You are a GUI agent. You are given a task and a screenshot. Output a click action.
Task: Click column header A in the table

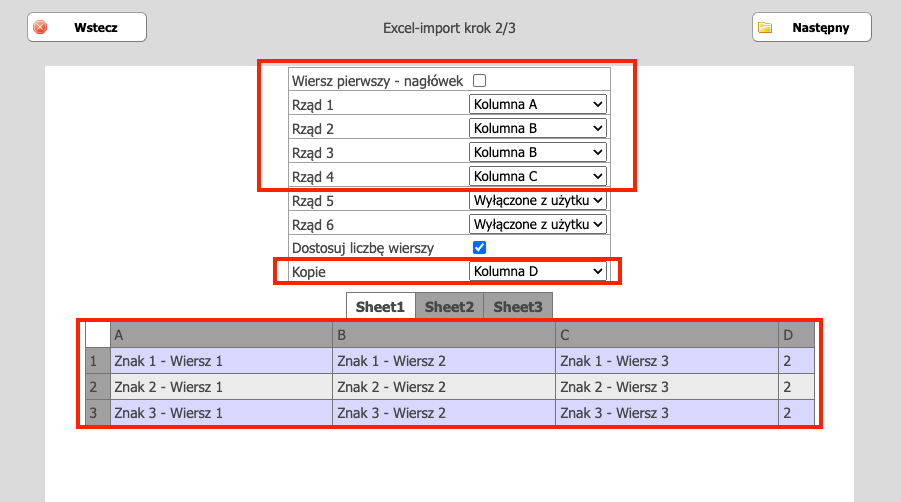pyautogui.click(x=220, y=335)
